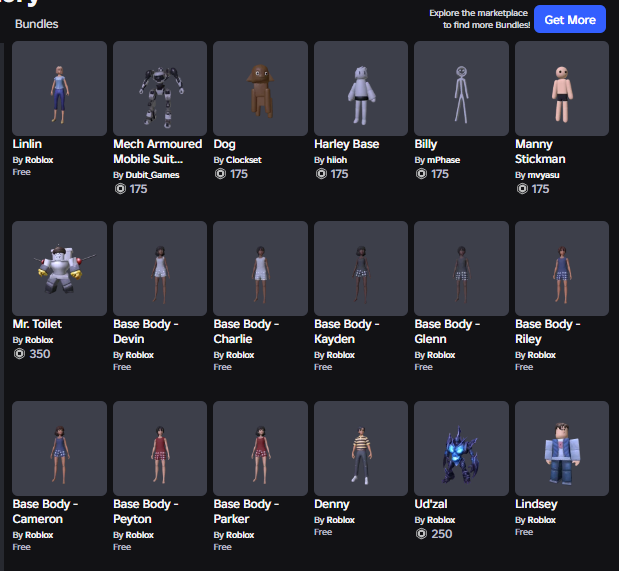This screenshot has width=619, height=571.
Task: Open the Mech Armoured Mobile Suit title
Action: (158, 151)
